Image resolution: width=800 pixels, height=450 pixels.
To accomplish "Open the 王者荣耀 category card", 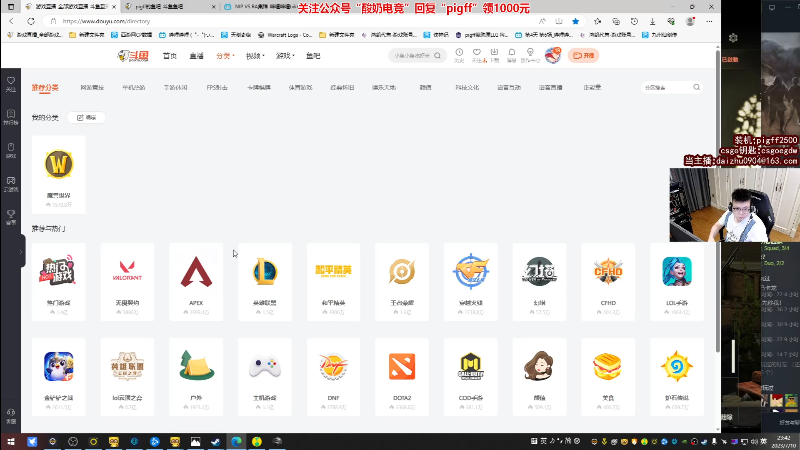I will coord(402,282).
